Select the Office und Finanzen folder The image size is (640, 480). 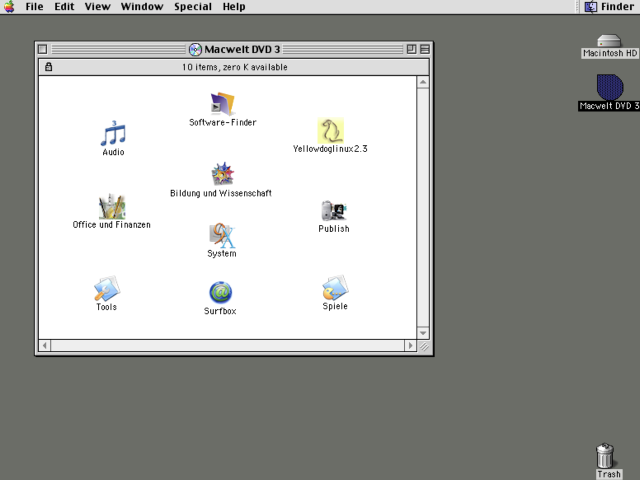(112, 207)
